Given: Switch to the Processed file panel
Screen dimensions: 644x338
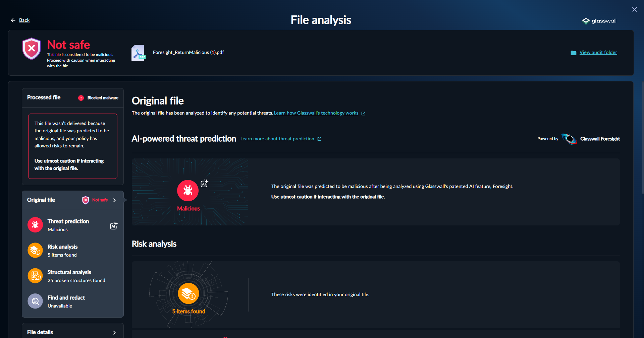Looking at the screenshot, I should coord(44,97).
